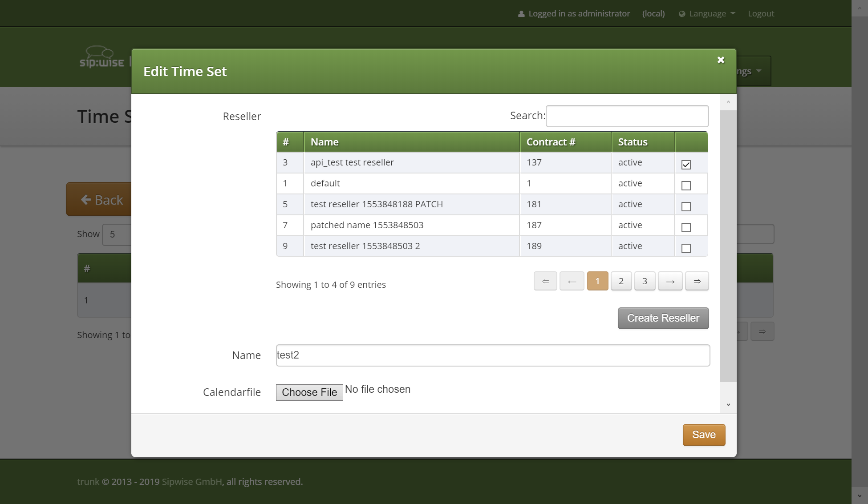868x504 pixels.
Task: Jump to last reseller page arrow
Action: coord(697,281)
